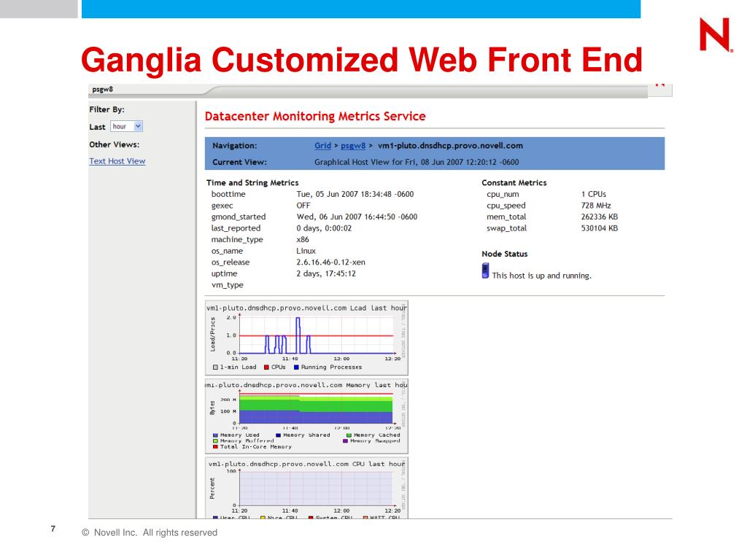Go to Grid in navigation breadcrumb
This screenshot has width=747, height=560.
point(322,146)
